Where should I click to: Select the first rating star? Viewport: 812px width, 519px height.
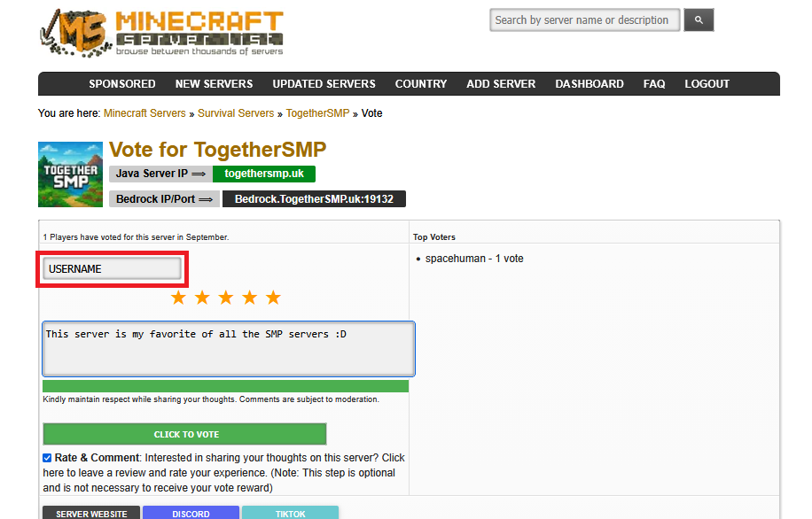179,298
